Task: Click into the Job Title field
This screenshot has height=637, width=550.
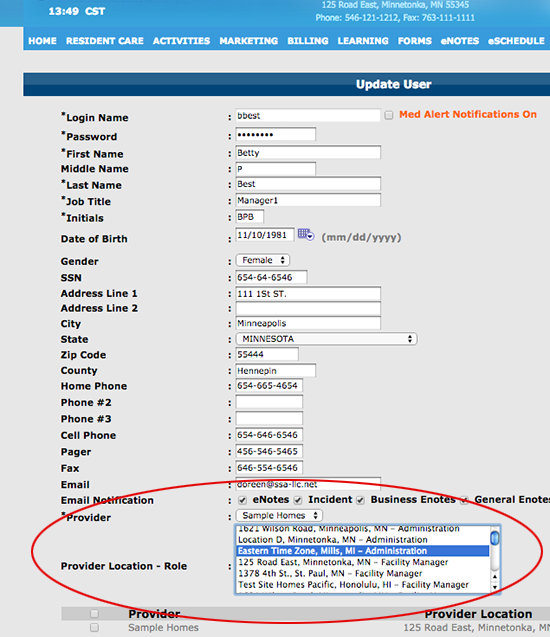Action: pyautogui.click(x=308, y=200)
